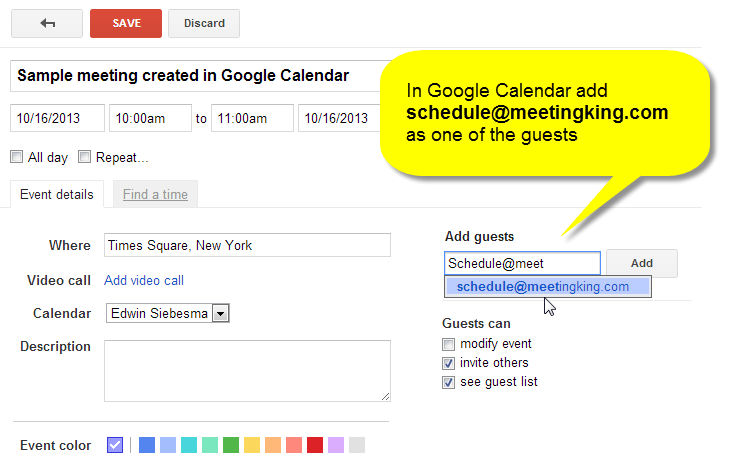The image size is (730, 463).
Task: Open the 10:00am start time picker
Action: pyautogui.click(x=150, y=118)
